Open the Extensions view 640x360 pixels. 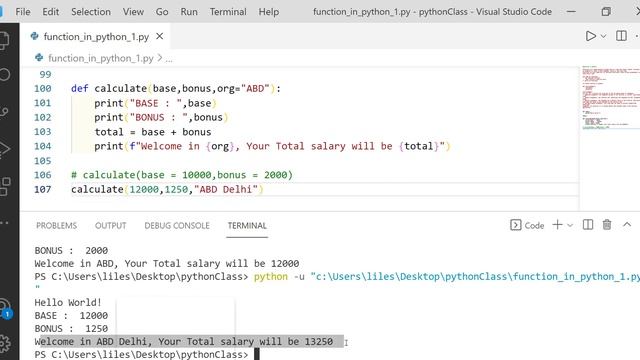pos(4,186)
